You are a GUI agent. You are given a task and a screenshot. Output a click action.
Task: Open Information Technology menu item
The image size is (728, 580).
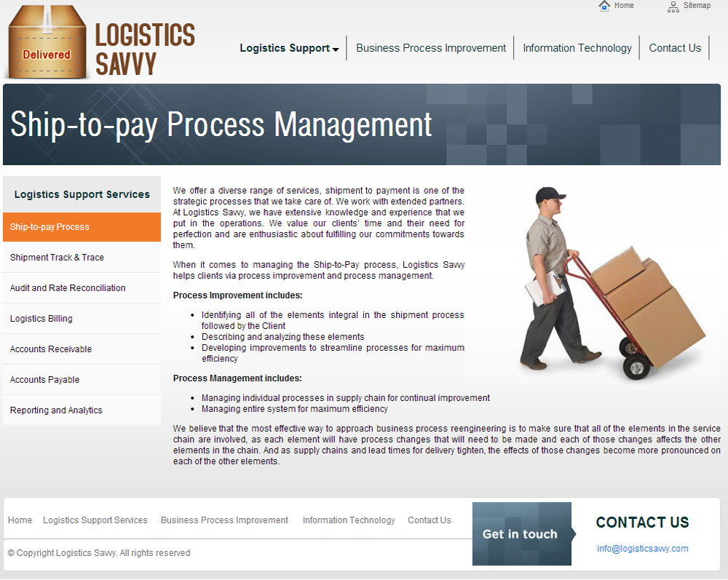[x=577, y=48]
